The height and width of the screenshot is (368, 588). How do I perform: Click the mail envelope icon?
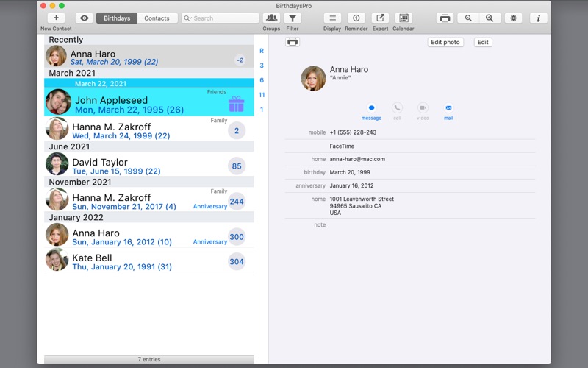point(448,108)
